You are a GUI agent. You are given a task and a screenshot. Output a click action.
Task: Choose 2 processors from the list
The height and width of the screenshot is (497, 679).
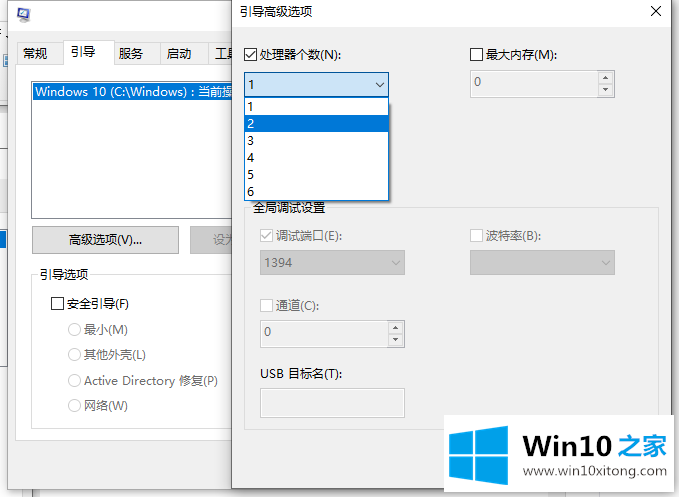click(x=317, y=123)
